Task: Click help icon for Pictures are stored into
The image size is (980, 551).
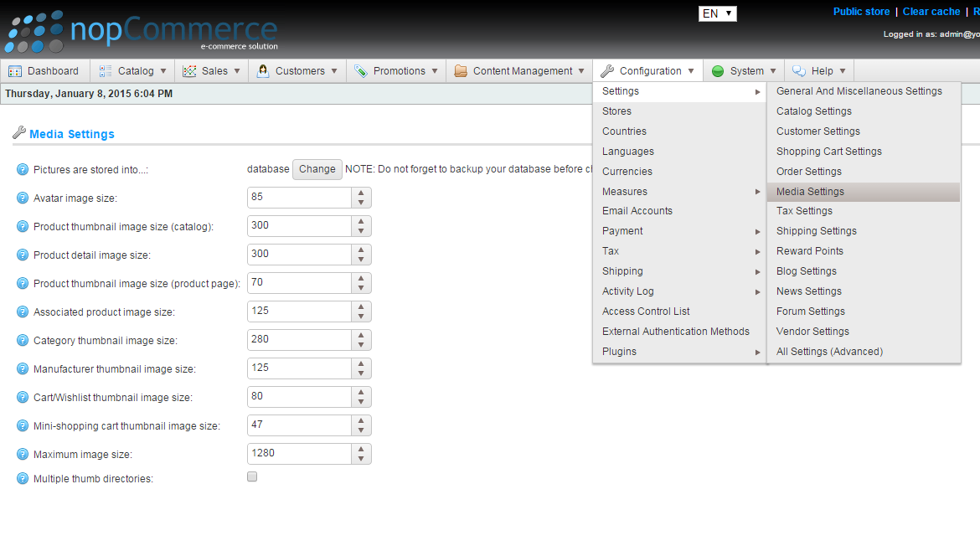Action: (x=23, y=169)
